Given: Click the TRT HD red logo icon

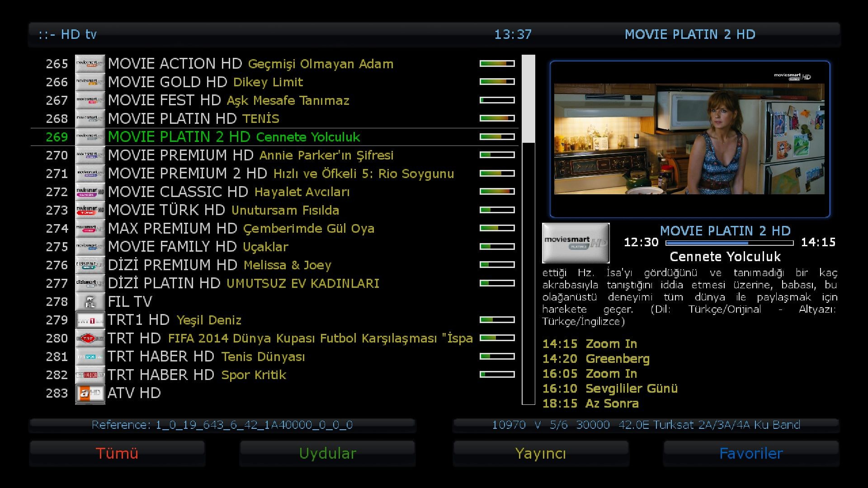Looking at the screenshot, I should tap(90, 338).
